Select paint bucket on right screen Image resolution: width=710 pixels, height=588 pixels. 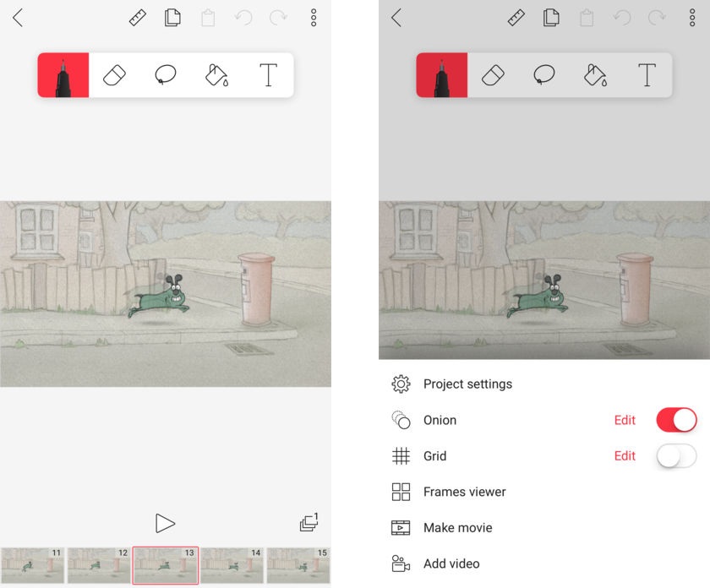pos(595,75)
